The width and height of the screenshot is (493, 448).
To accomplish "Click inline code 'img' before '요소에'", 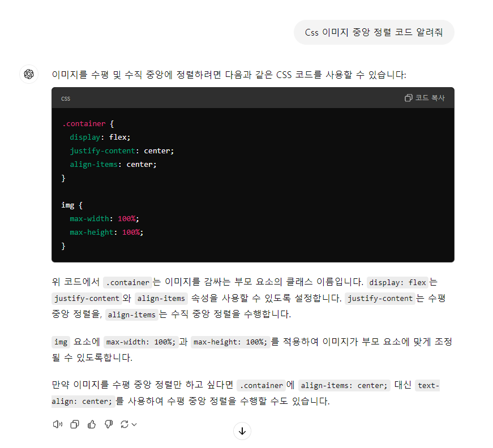I will point(61,342).
